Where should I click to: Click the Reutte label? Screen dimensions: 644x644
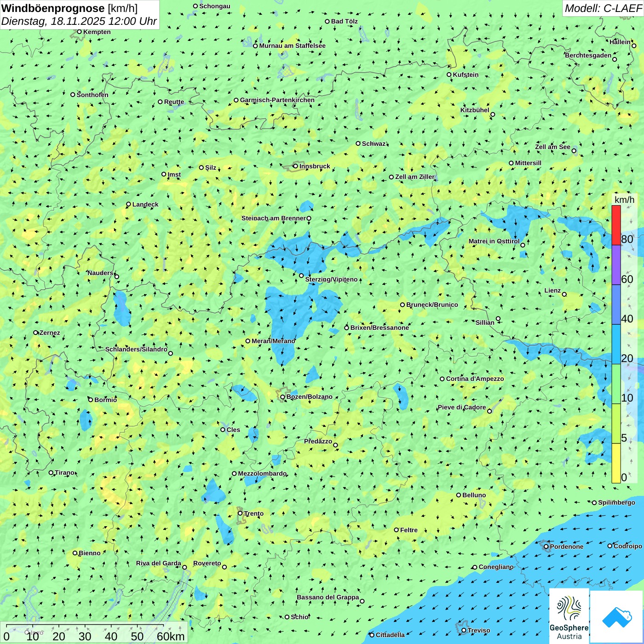click(174, 102)
